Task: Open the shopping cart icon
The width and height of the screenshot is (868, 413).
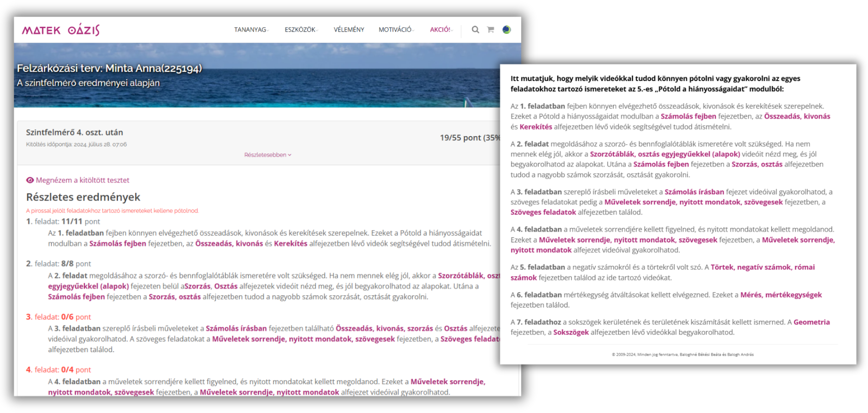Action: [x=490, y=30]
